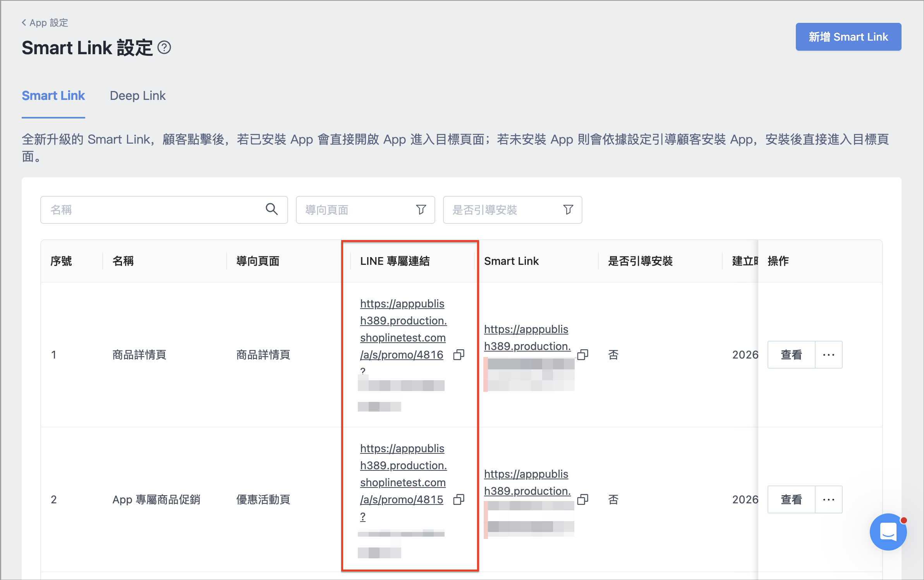Click 查看 for the App 專屬商品促銷 row
This screenshot has height=580, width=924.
click(x=791, y=499)
